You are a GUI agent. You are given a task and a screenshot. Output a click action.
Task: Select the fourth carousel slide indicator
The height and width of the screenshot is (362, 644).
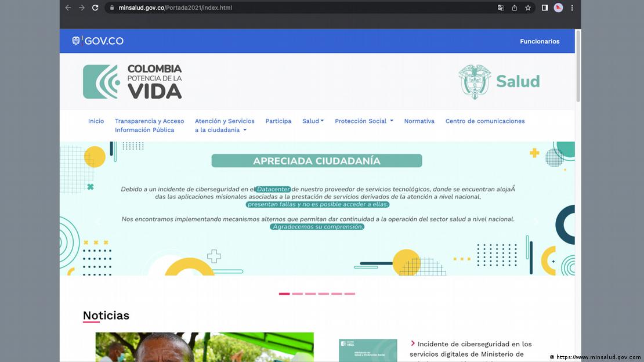pyautogui.click(x=324, y=294)
